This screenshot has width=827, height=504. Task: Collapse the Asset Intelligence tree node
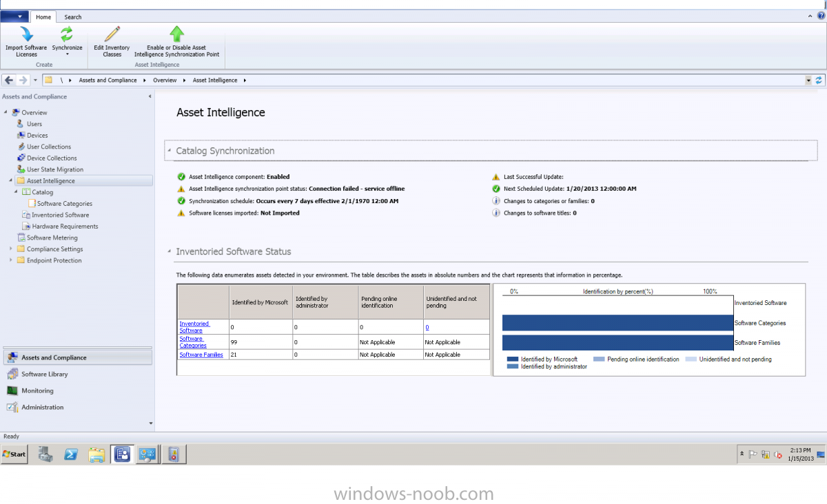point(11,180)
